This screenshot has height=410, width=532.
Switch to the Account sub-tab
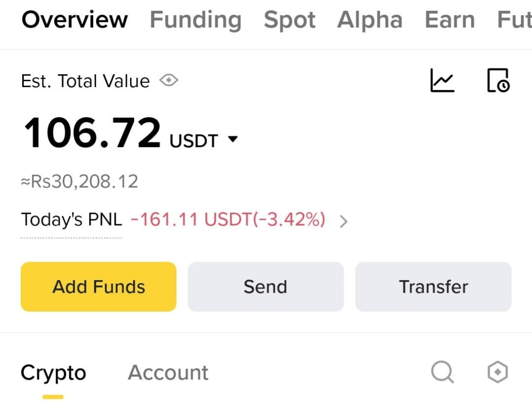(168, 373)
